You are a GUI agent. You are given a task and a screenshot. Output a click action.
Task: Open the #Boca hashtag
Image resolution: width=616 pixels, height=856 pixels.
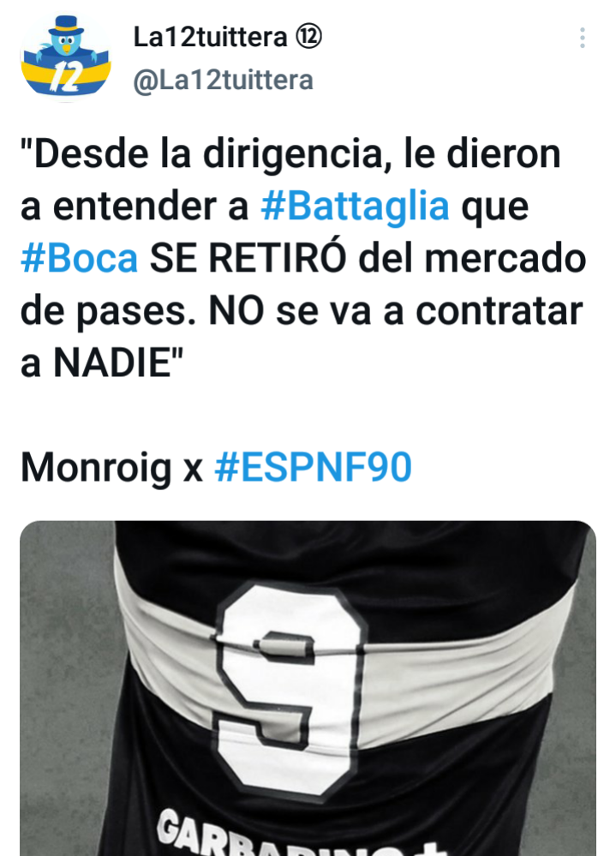79,259
